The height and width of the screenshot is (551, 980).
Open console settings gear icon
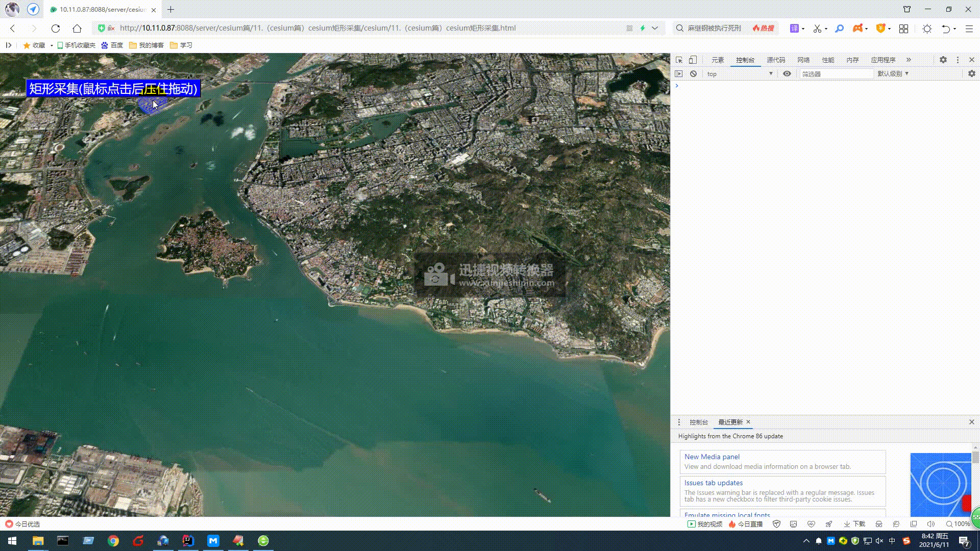coord(971,73)
